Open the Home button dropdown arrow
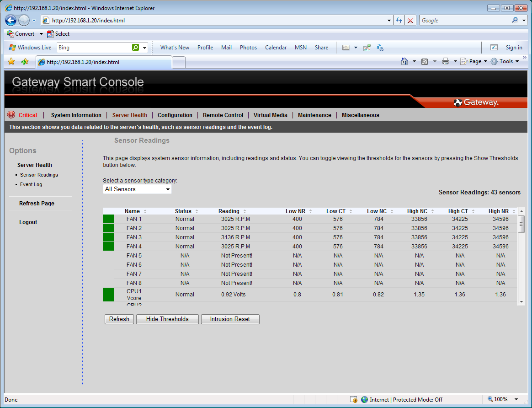 [414, 61]
